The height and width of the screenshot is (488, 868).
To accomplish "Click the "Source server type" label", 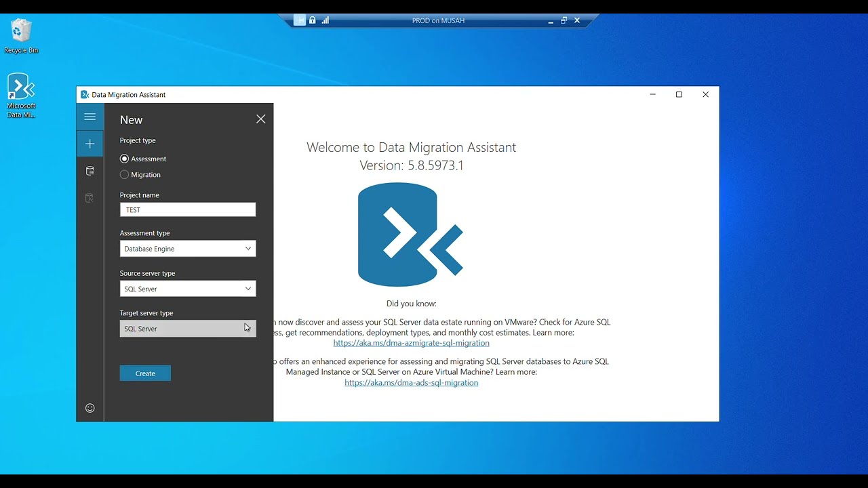I will pyautogui.click(x=148, y=273).
